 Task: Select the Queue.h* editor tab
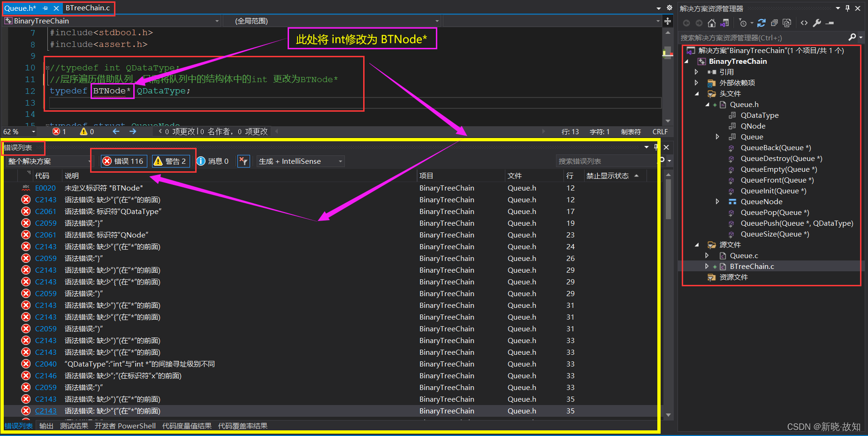20,8
